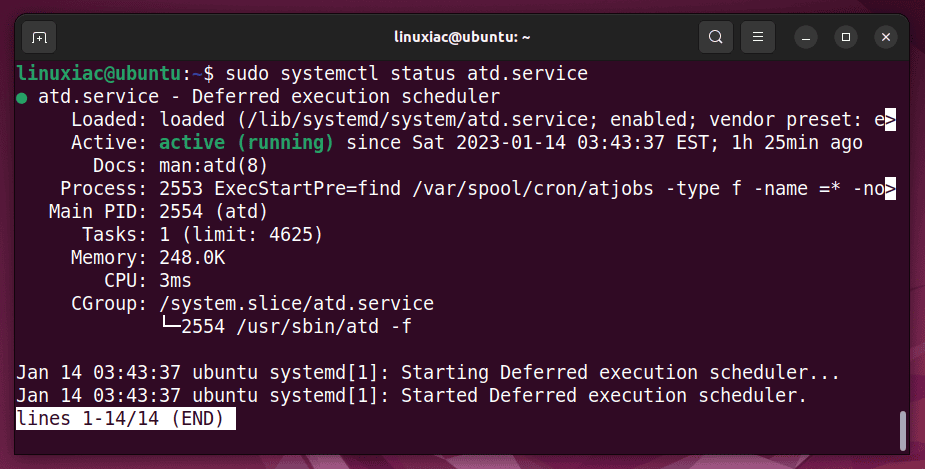
Task: Click the Memory value 248.0K
Action: tap(192, 258)
